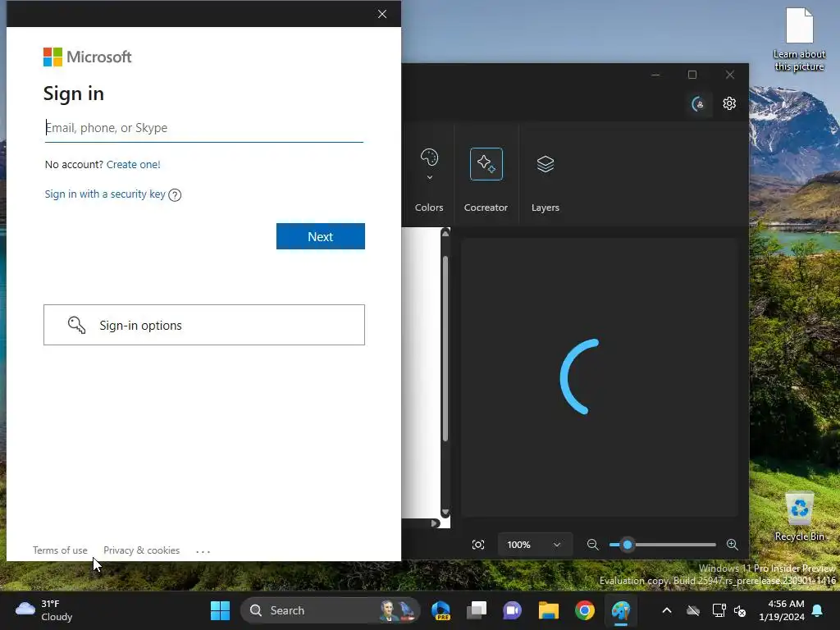Click the Paint app icon on taskbar
The image size is (840, 630).
click(621, 610)
